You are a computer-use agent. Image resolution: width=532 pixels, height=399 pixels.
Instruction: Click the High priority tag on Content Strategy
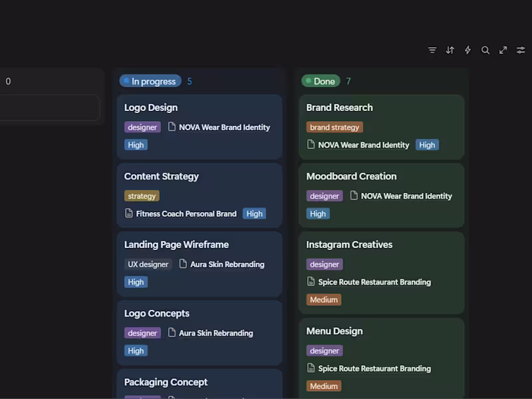click(254, 213)
